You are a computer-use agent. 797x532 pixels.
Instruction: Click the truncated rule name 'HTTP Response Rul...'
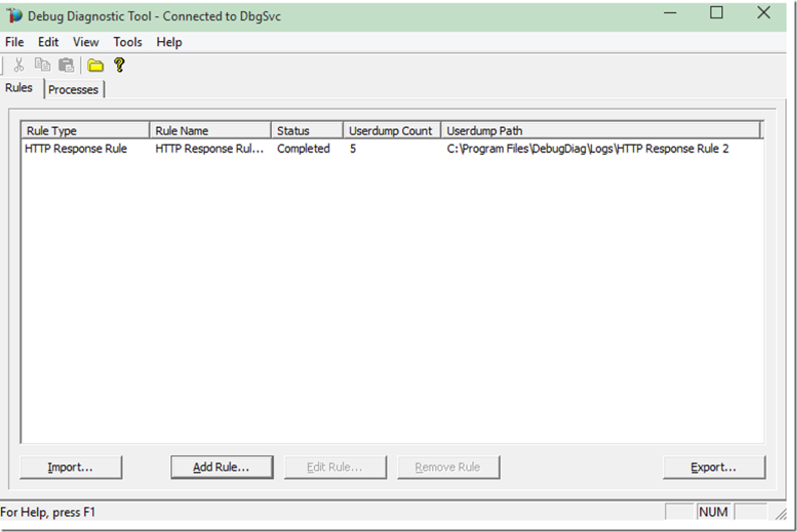coord(209,149)
